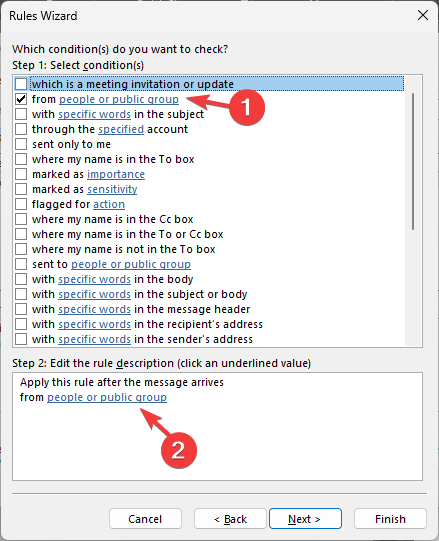
Task: Click the Finish button
Action: (x=390, y=519)
